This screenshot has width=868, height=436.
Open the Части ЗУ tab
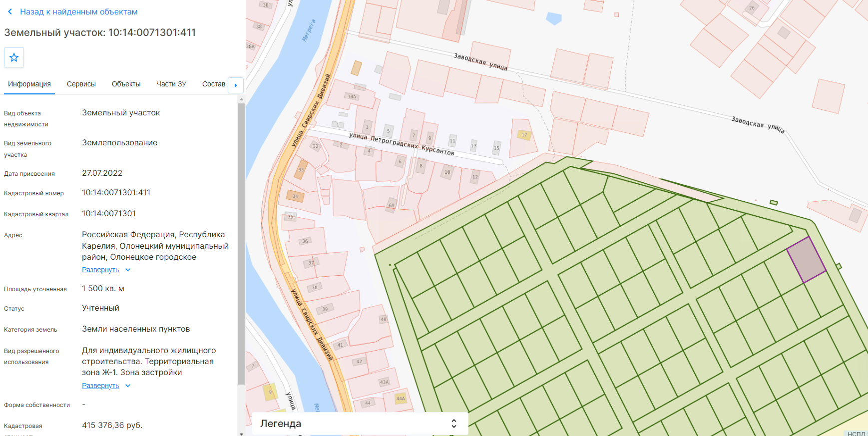pos(171,84)
